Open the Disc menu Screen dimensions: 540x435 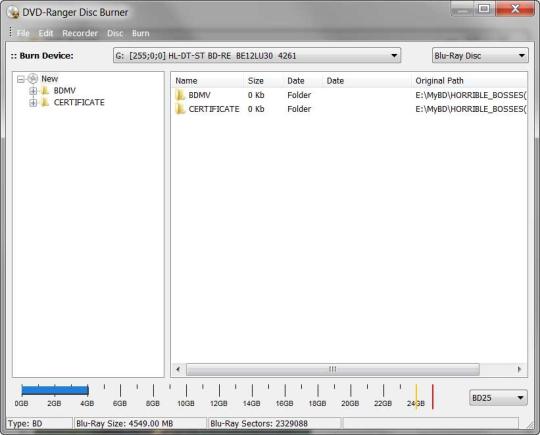pyautogui.click(x=115, y=33)
